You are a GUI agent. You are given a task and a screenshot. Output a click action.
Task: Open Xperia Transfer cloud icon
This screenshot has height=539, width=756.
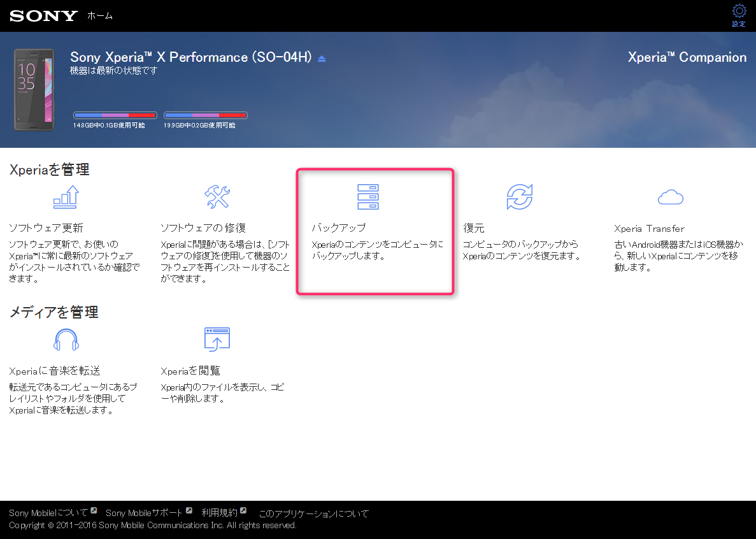pos(670,198)
